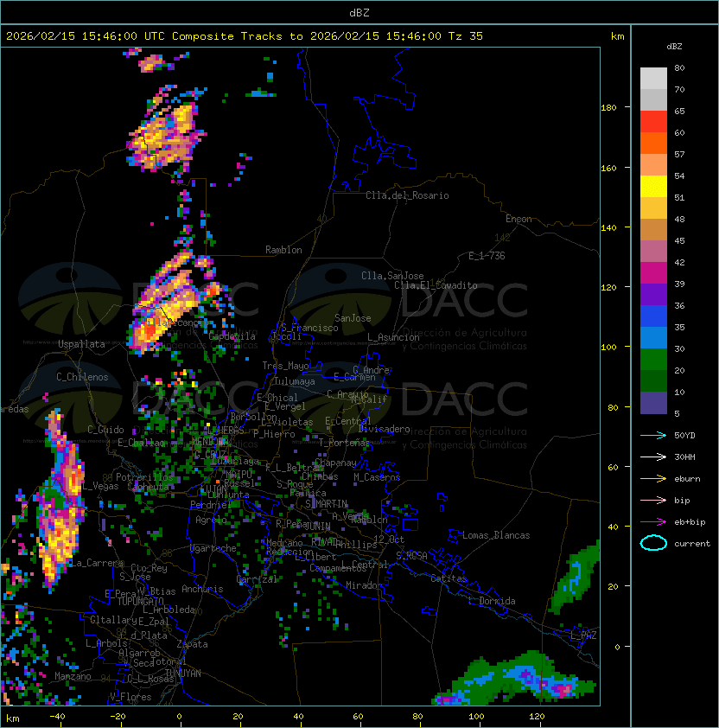The image size is (719, 728).
Task: Select the royal blue 36–35 dBZ color swatch
Action: coord(653,316)
